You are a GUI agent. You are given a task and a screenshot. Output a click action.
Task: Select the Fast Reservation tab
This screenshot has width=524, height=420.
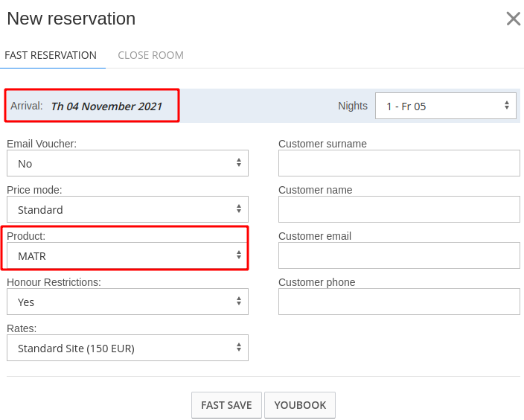[51, 55]
